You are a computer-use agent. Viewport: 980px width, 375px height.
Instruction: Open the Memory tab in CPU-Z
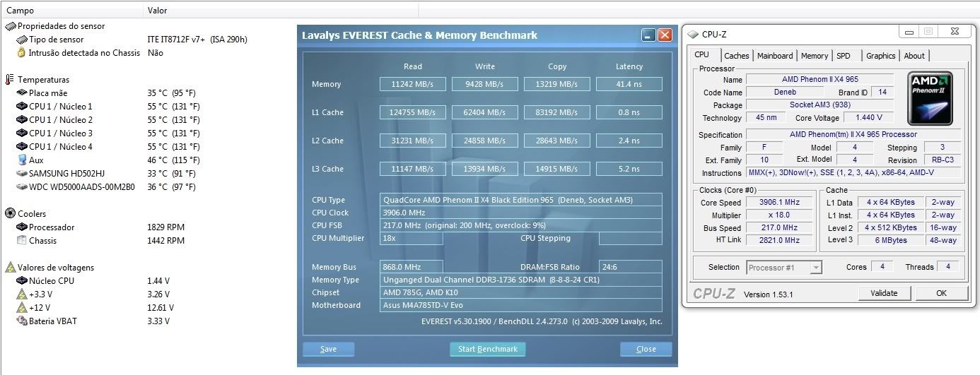(x=815, y=56)
